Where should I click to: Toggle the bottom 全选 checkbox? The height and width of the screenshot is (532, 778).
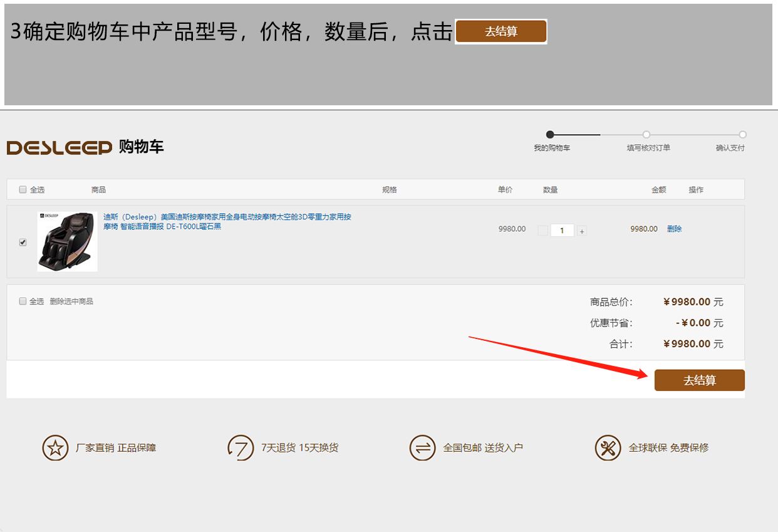click(23, 301)
